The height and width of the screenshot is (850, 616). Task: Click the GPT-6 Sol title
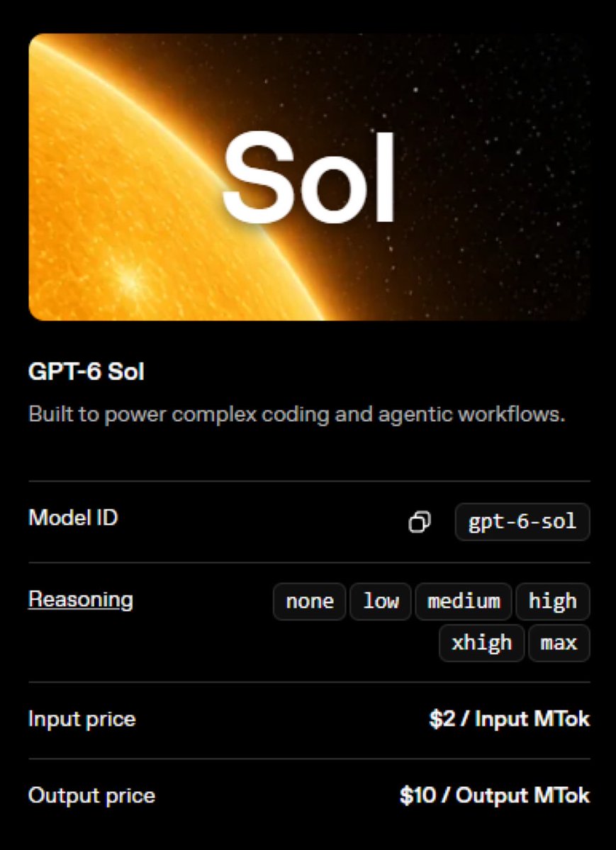(x=86, y=372)
